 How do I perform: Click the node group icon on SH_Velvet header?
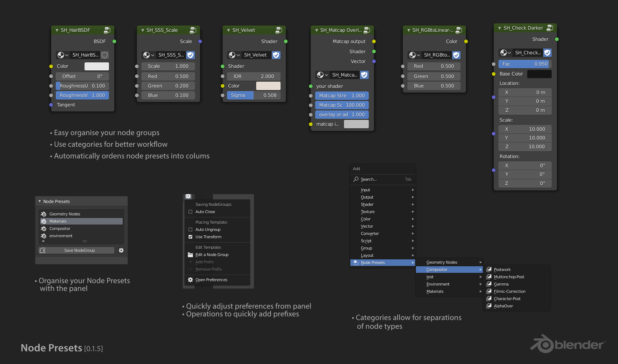pos(278,30)
